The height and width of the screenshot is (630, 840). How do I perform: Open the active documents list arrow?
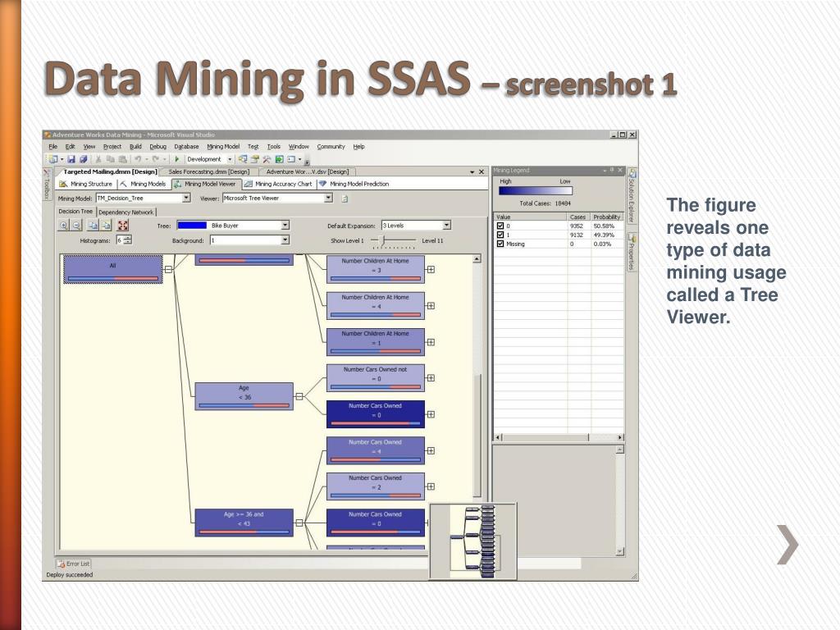[x=472, y=172]
